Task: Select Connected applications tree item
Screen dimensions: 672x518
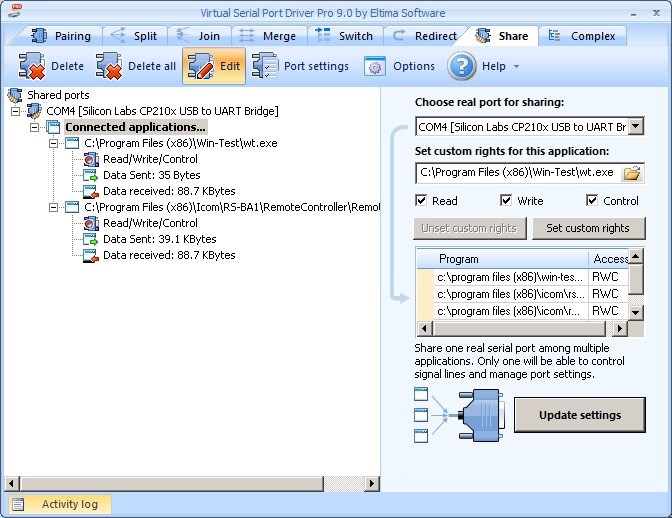Action: coord(135,127)
